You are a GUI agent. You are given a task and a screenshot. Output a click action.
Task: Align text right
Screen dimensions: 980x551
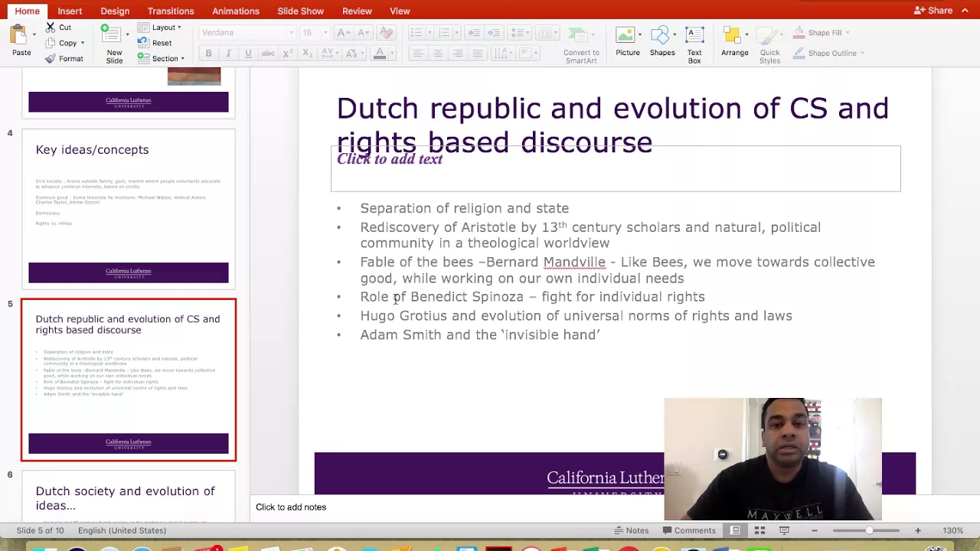(x=457, y=54)
